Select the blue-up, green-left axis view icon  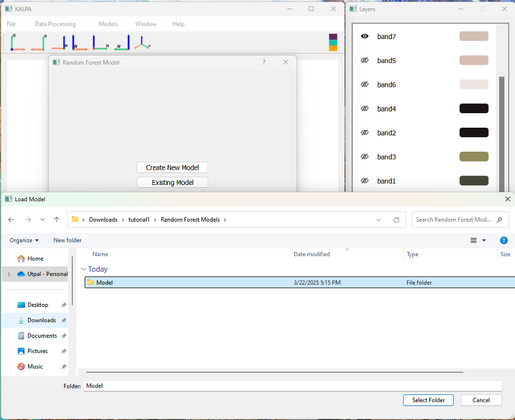[x=121, y=42]
